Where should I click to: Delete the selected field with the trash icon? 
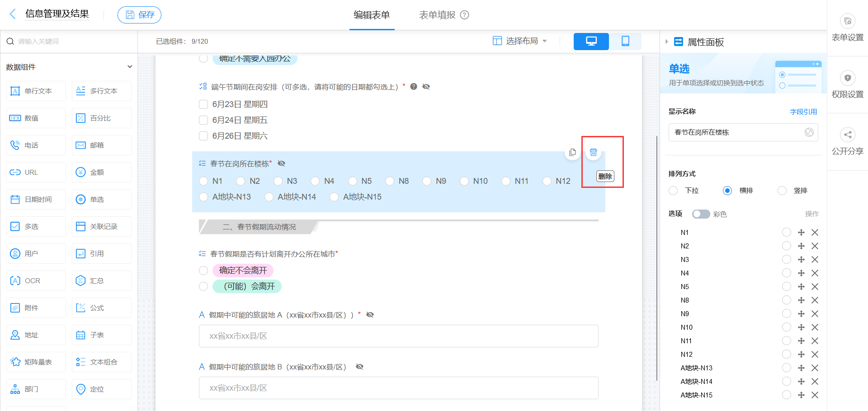[x=594, y=152]
